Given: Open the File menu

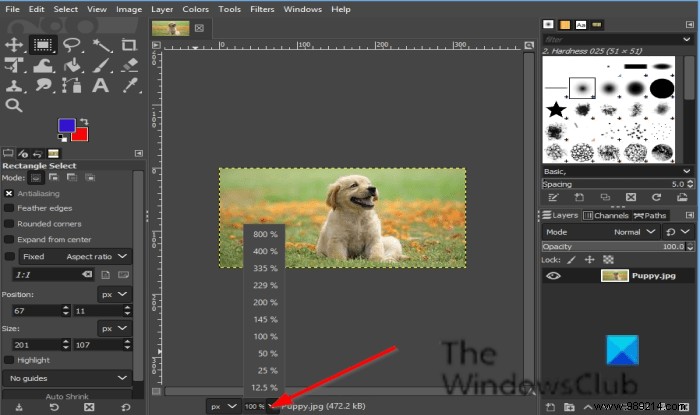Looking at the screenshot, I should pyautogui.click(x=12, y=9).
